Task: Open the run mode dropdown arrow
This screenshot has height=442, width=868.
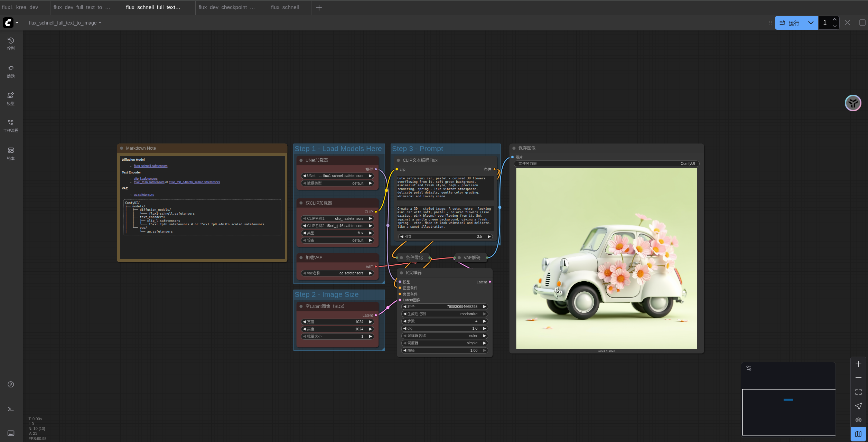Action: (811, 23)
